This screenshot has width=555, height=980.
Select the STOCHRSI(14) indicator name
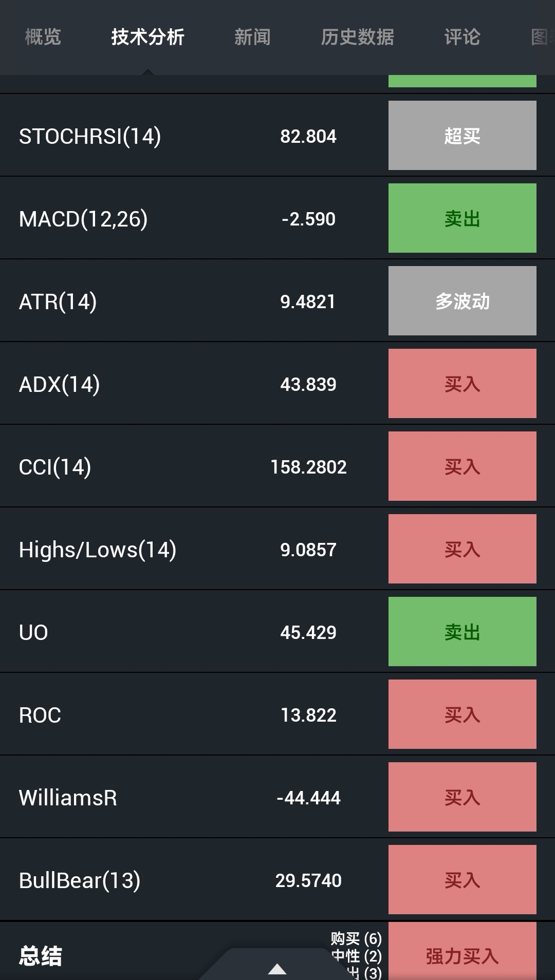(x=90, y=136)
